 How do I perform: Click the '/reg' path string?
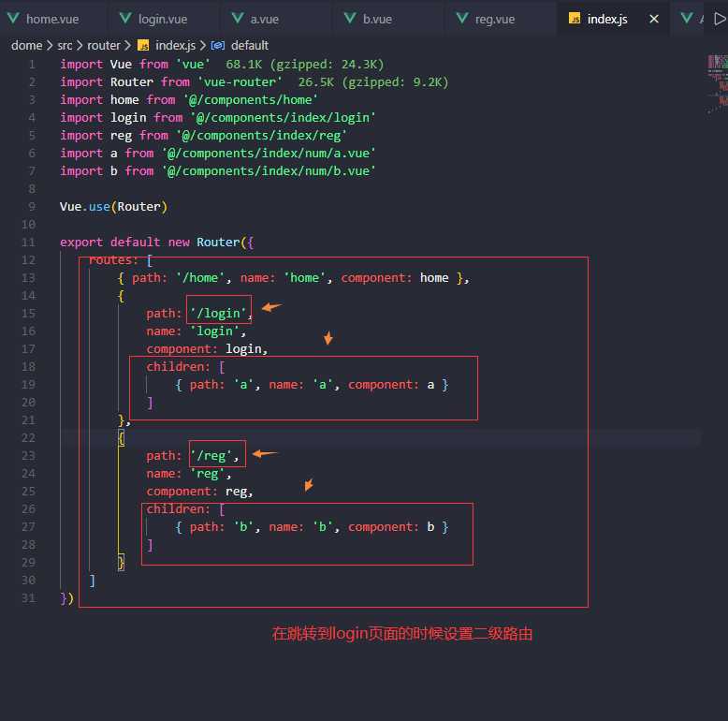tap(211, 456)
